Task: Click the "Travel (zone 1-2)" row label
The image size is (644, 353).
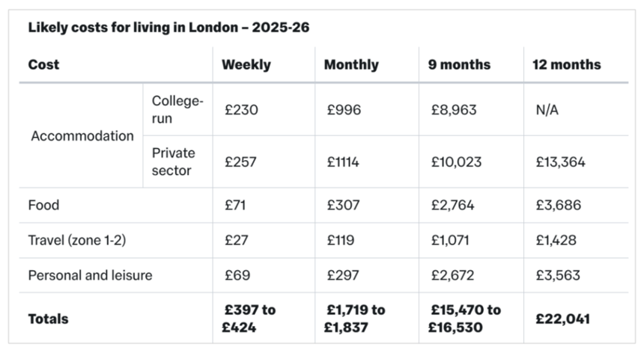Action: [x=75, y=240]
